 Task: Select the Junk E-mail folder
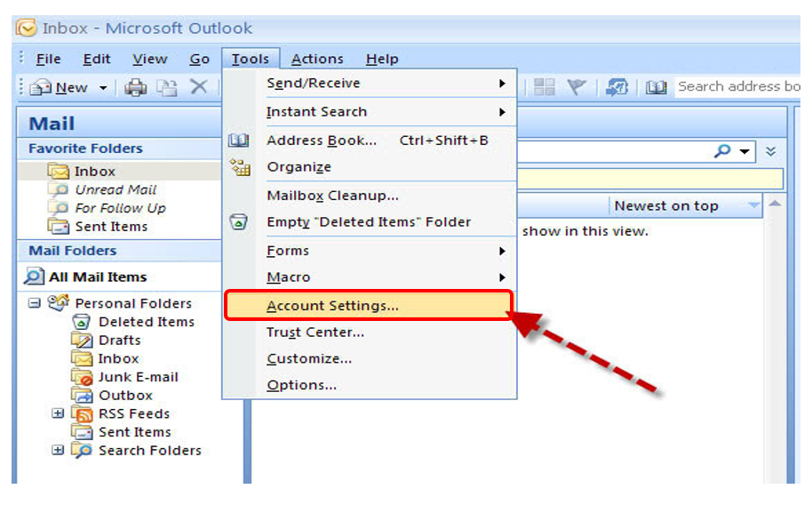[138, 377]
